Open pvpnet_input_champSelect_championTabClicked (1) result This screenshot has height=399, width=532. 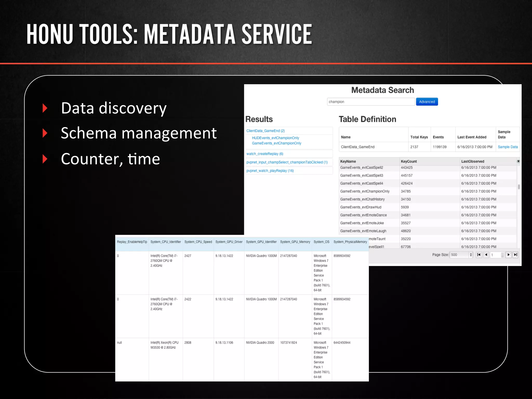coord(287,162)
